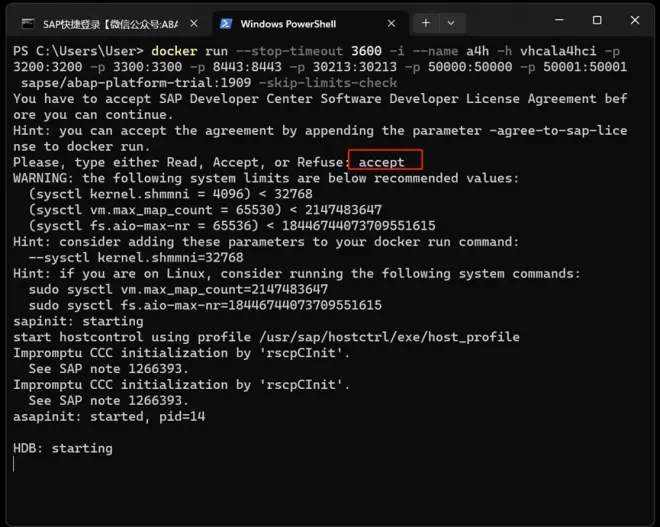Open a new terminal tab

coord(426,23)
